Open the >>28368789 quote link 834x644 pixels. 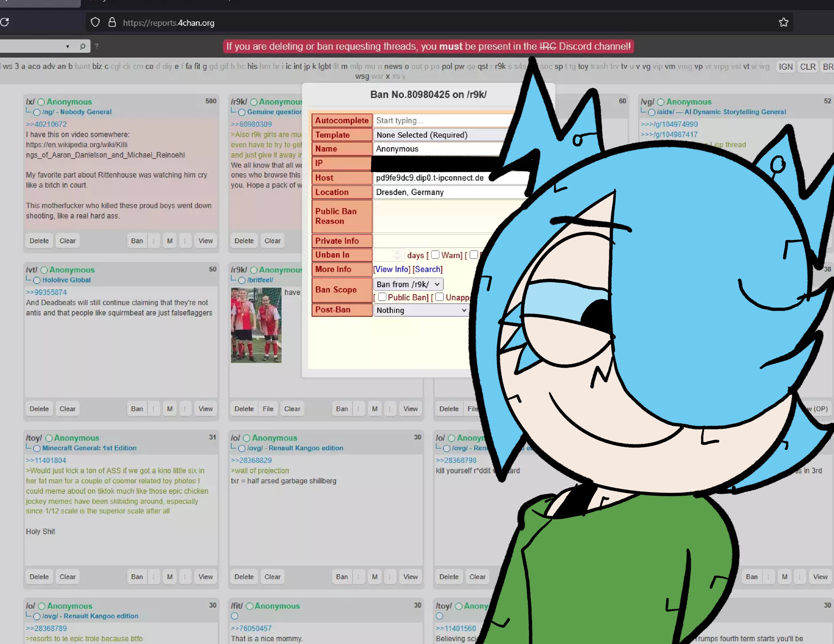pyautogui.click(x=46, y=628)
